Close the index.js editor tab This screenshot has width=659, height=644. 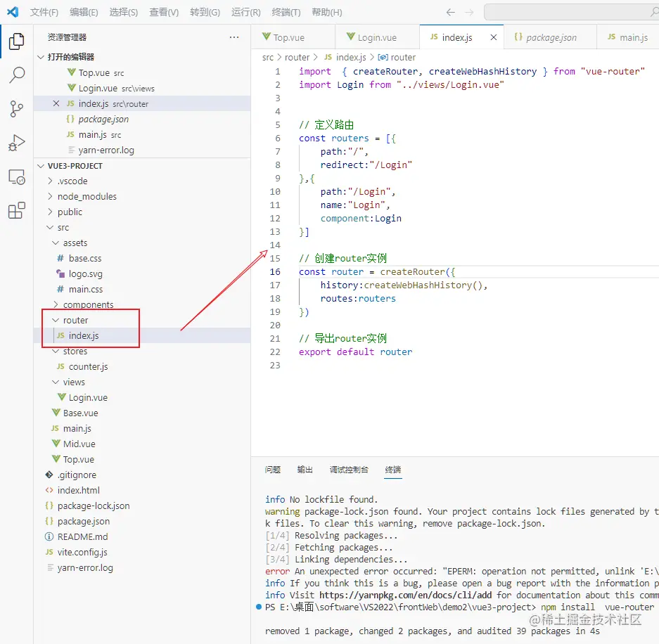[x=494, y=37]
